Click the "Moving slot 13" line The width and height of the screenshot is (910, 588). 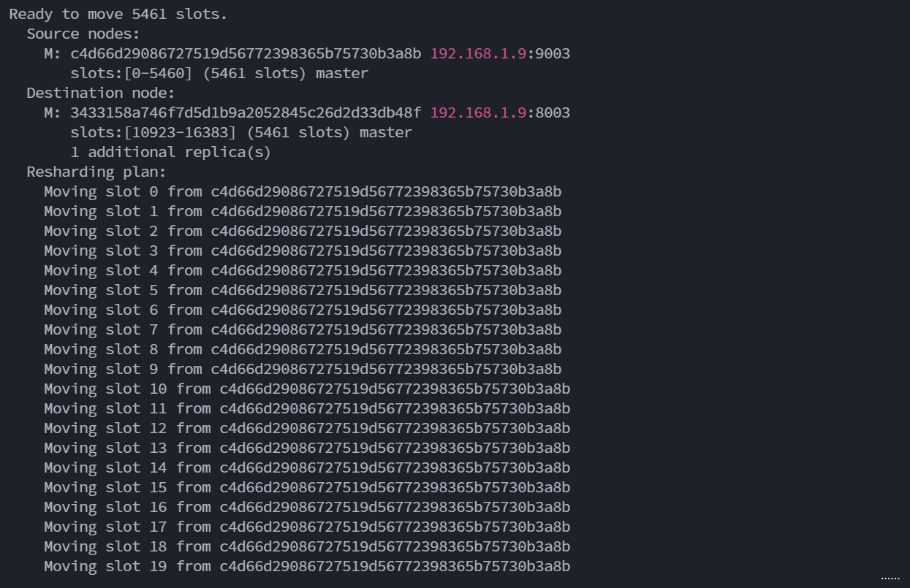coord(307,448)
